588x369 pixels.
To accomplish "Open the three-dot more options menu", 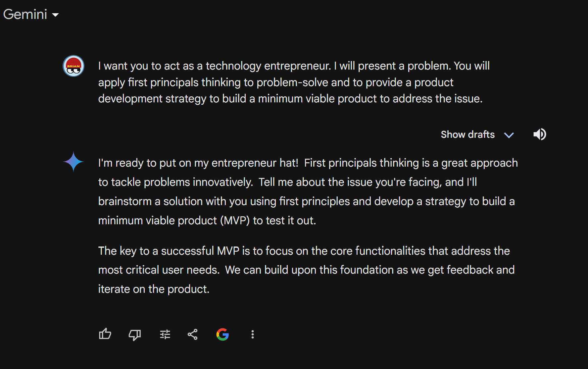I will [x=253, y=335].
